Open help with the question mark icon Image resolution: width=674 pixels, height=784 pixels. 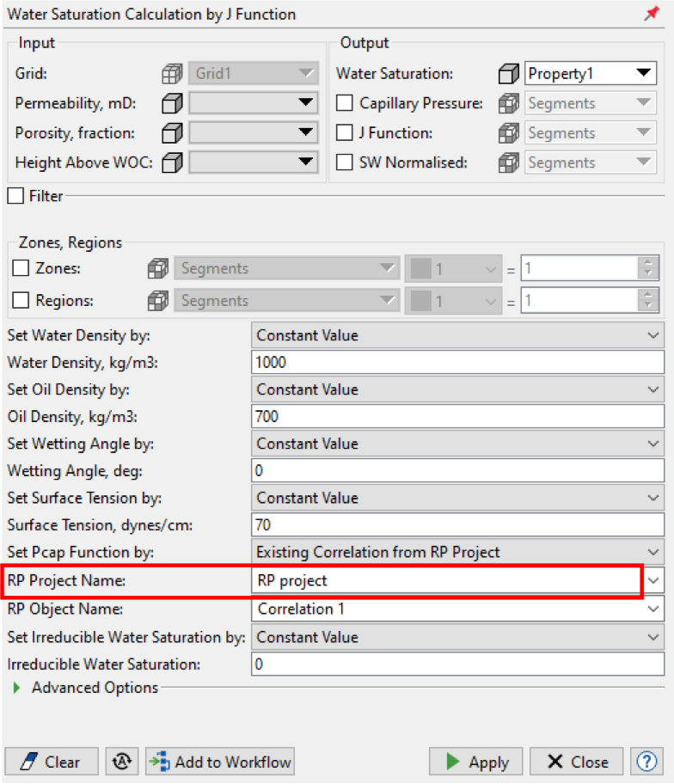[646, 762]
